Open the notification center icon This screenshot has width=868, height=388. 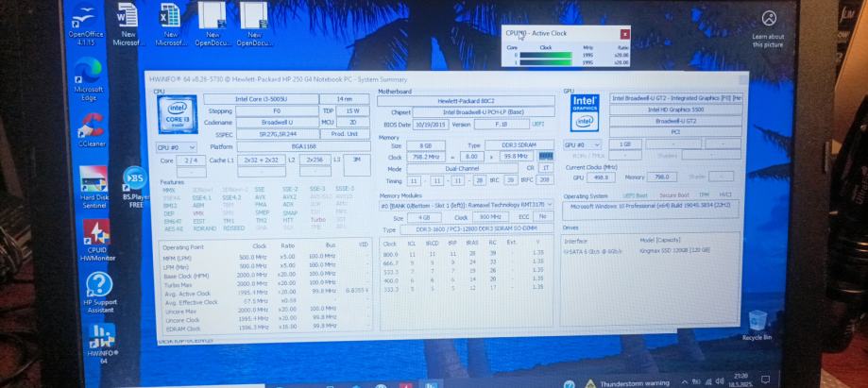766,380
